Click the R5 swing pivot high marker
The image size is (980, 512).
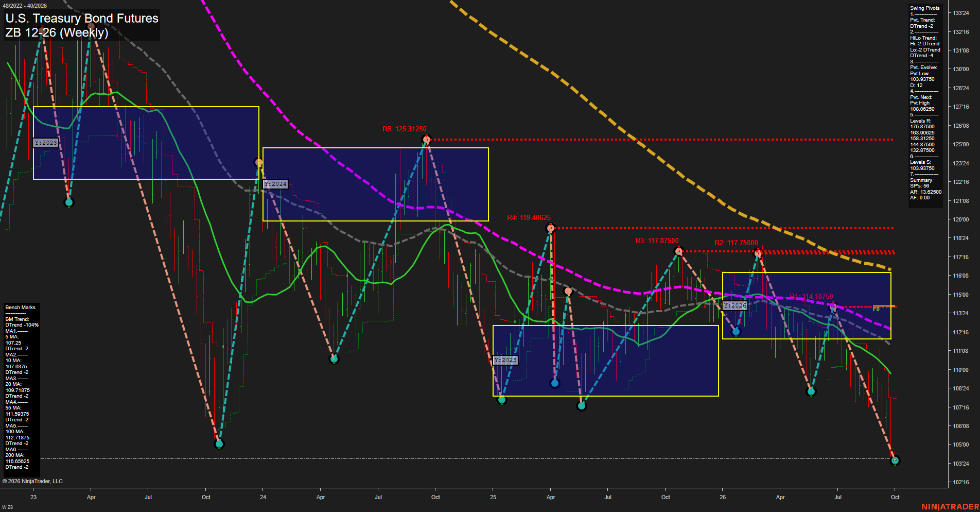click(426, 140)
